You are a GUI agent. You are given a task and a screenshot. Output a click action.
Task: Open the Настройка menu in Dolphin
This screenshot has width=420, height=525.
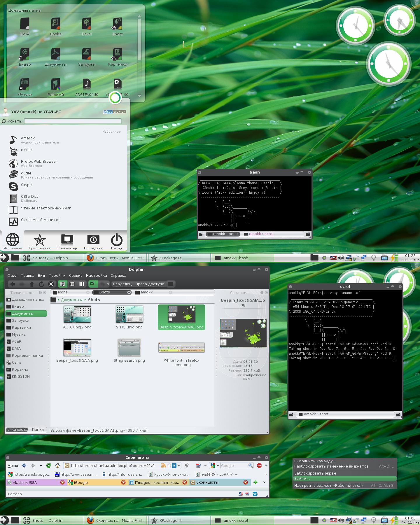pyautogui.click(x=96, y=275)
